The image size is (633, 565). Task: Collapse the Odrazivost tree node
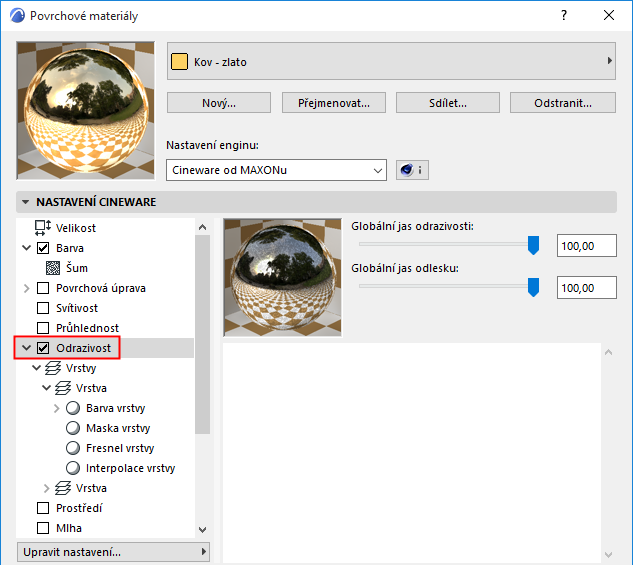(x=27, y=348)
